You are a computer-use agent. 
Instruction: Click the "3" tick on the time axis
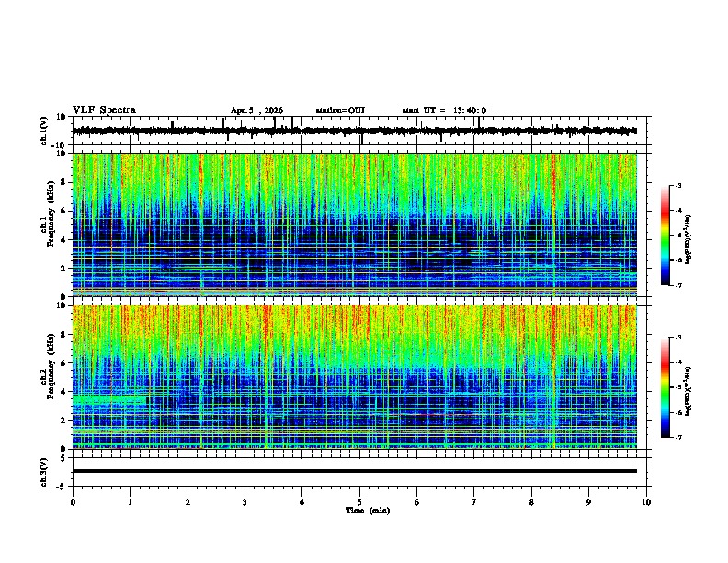[245, 502]
